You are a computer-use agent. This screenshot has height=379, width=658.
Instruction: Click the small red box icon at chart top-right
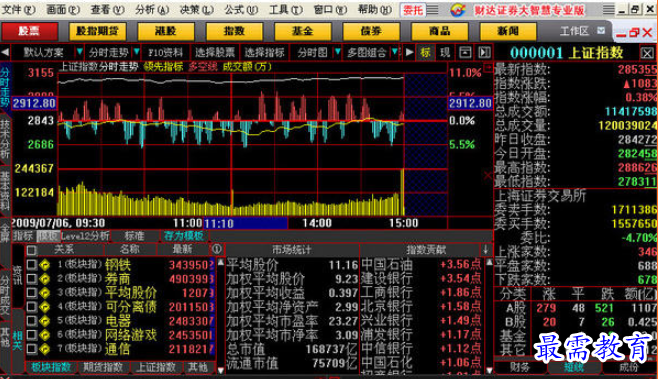point(488,67)
